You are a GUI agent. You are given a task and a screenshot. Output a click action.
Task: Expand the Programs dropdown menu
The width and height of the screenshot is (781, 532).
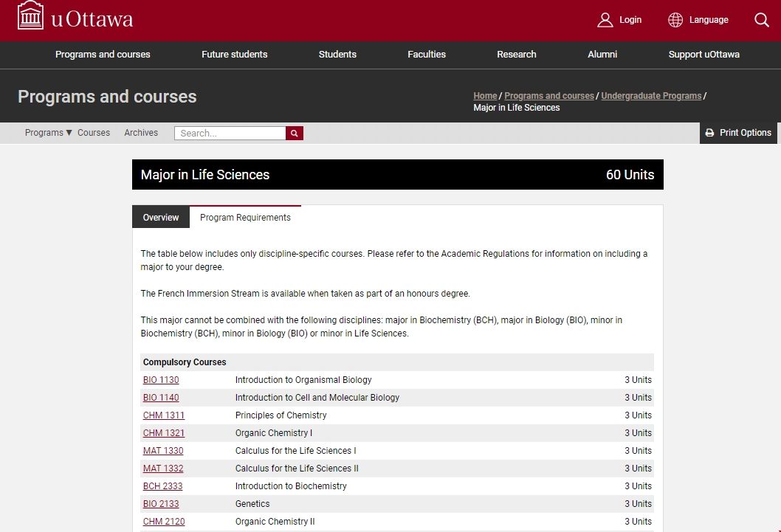click(49, 133)
